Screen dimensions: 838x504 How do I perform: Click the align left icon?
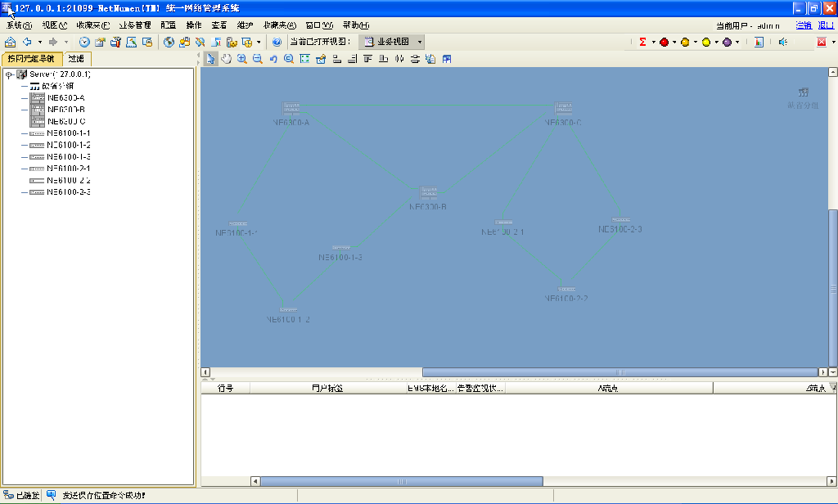336,59
